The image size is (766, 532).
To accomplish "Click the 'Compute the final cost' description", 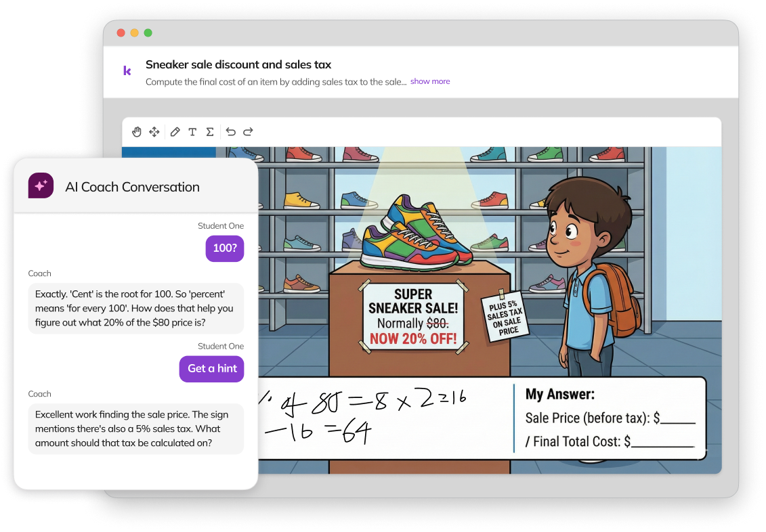I will (276, 82).
